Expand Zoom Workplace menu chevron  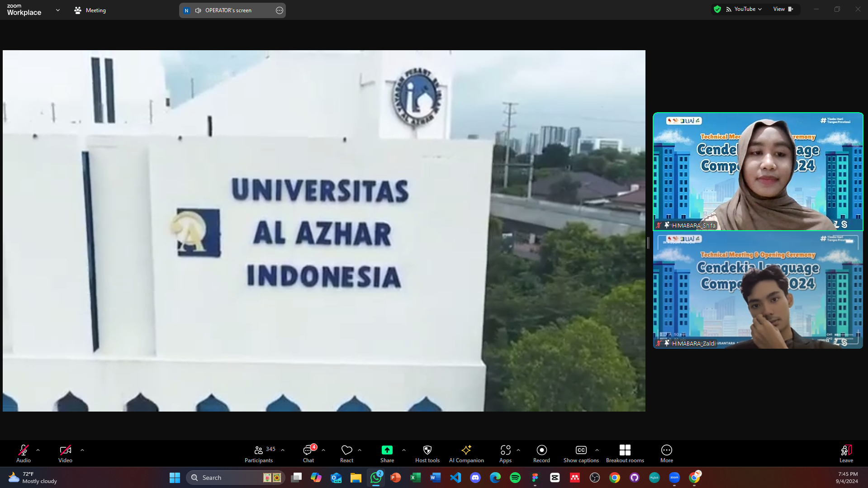pos(58,10)
